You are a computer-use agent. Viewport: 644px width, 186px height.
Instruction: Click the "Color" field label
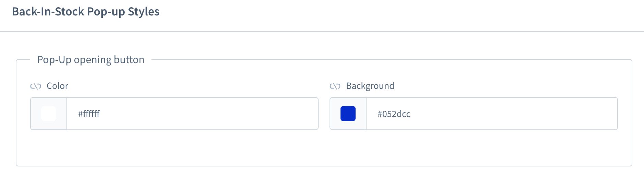tap(58, 86)
